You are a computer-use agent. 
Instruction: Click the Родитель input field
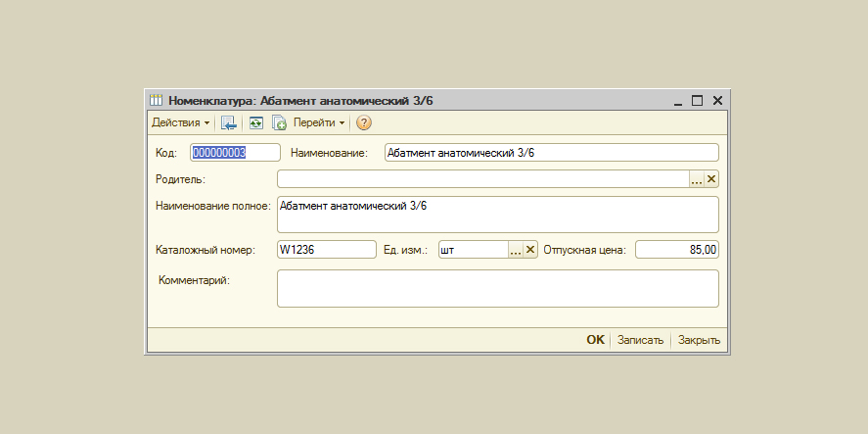482,179
